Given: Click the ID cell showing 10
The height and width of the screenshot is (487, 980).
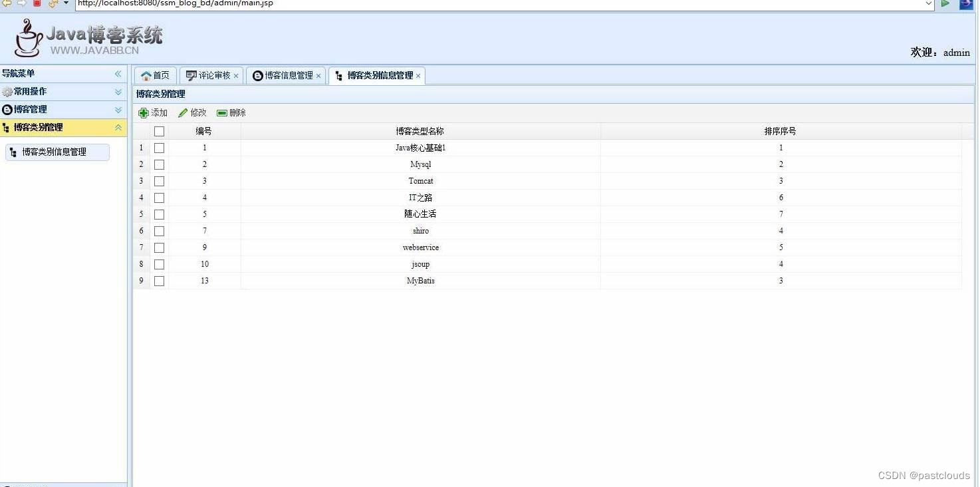Looking at the screenshot, I should click(204, 265).
